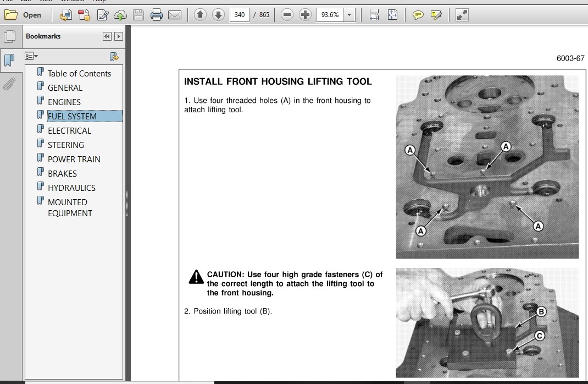Click the panel divider grip handle
This screenshot has height=384, width=588.
click(x=127, y=202)
